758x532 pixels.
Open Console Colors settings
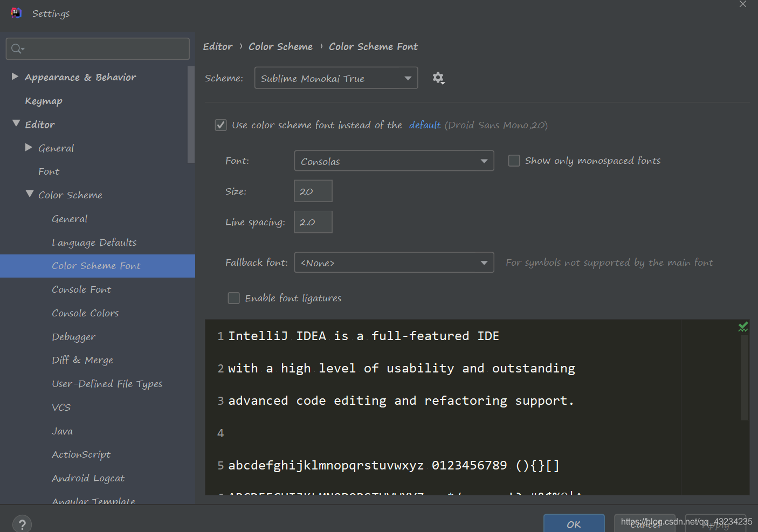(85, 313)
